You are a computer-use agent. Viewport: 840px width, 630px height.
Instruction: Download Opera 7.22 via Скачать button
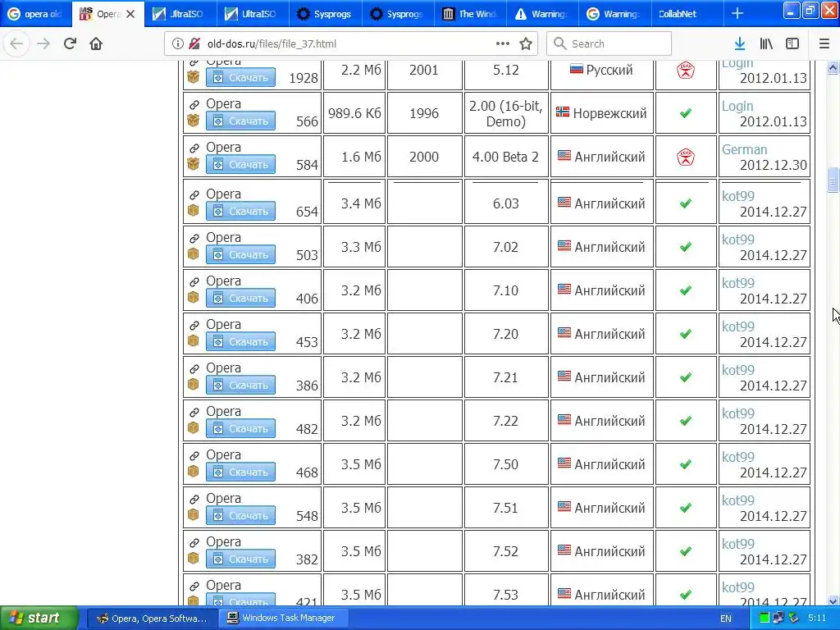(240, 428)
